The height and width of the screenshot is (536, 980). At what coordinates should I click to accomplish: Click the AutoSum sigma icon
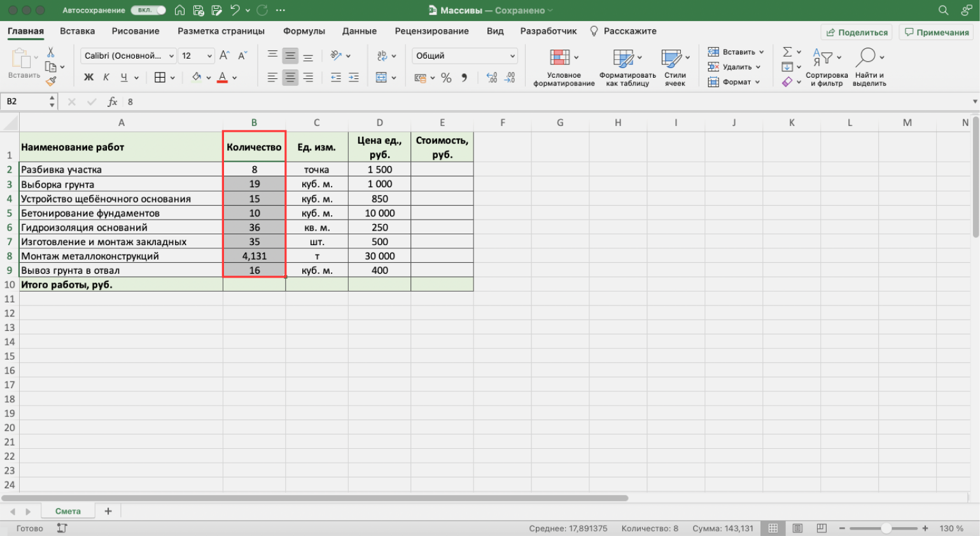point(787,52)
